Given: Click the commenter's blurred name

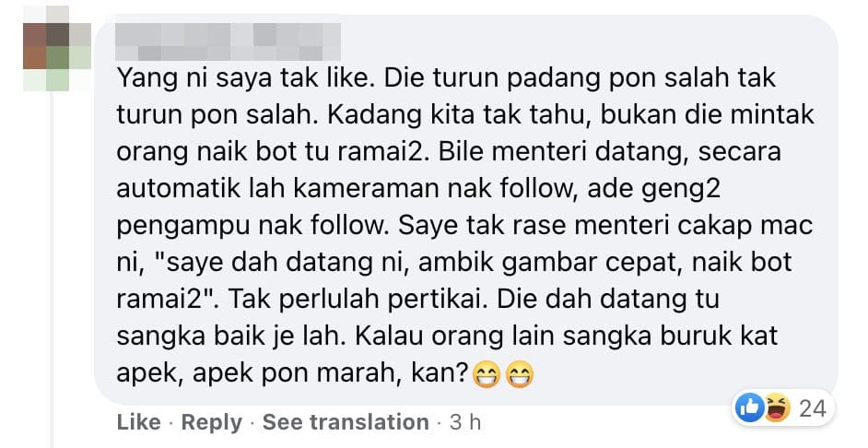Looking at the screenshot, I should pos(229,41).
